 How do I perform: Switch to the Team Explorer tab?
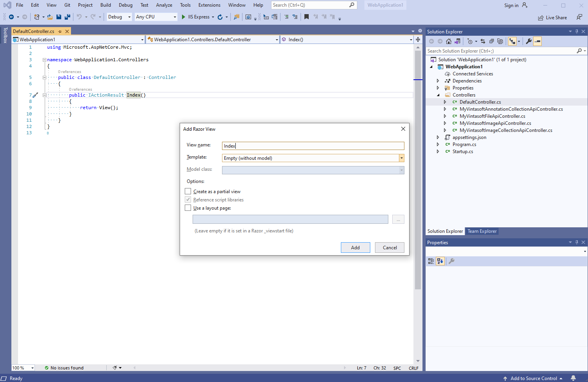(482, 231)
